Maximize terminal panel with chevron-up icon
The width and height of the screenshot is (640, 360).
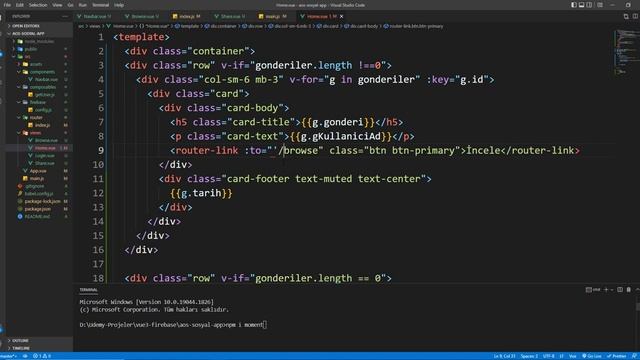tap(637, 290)
